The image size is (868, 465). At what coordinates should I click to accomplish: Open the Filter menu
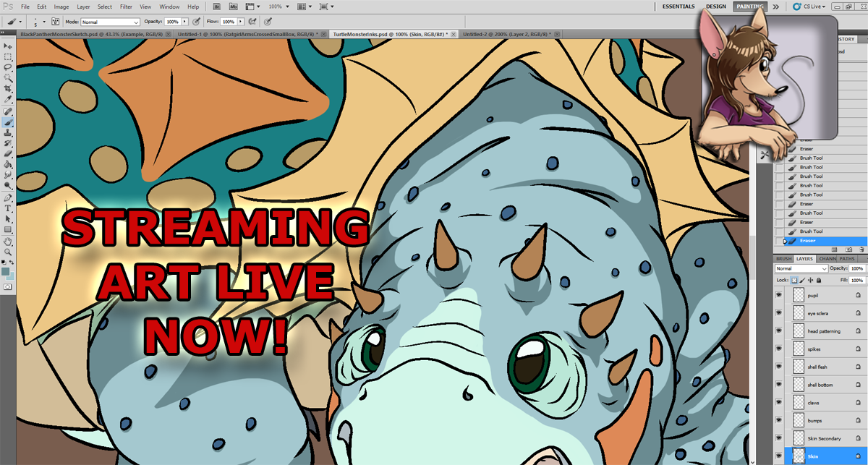click(126, 7)
